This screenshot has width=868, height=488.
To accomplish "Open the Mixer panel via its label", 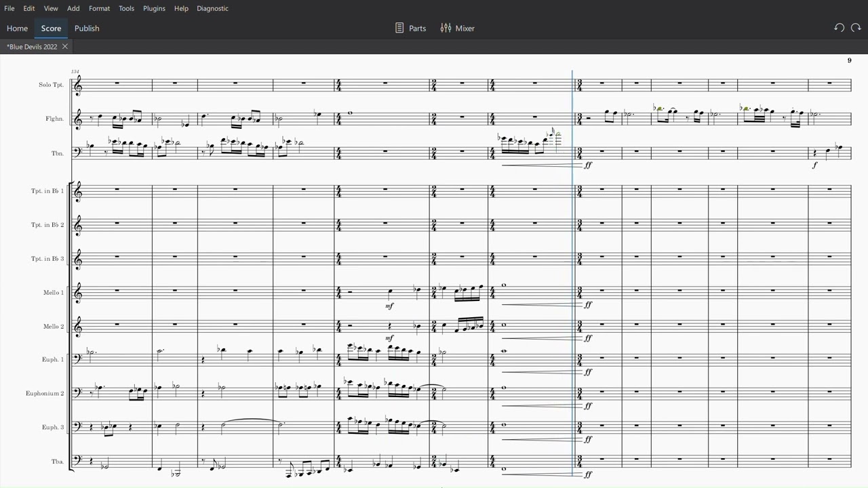I will 465,28.
